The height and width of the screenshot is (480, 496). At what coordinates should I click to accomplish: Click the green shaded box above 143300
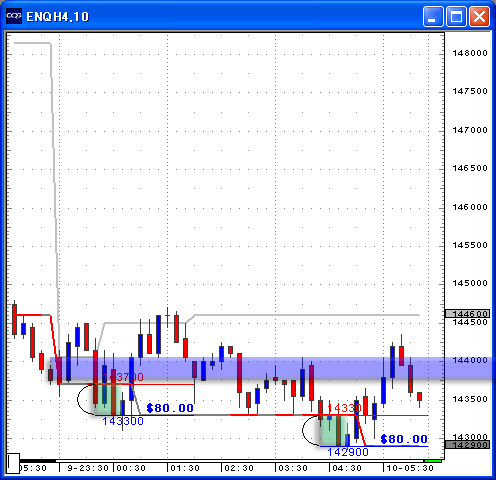click(107, 399)
